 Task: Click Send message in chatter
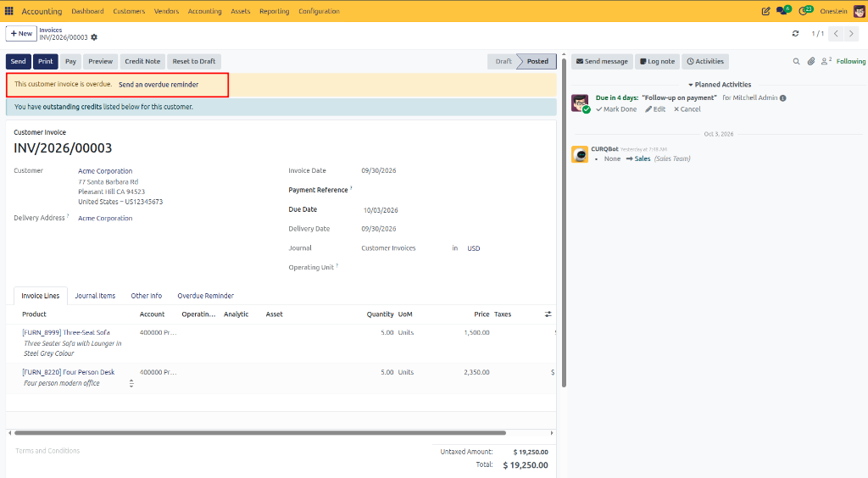(x=602, y=61)
